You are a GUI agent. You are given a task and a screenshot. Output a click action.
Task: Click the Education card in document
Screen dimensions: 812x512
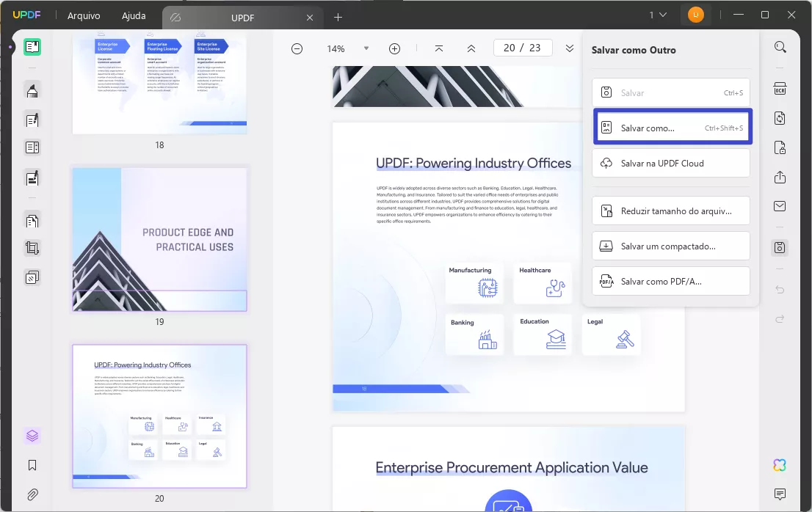point(543,334)
